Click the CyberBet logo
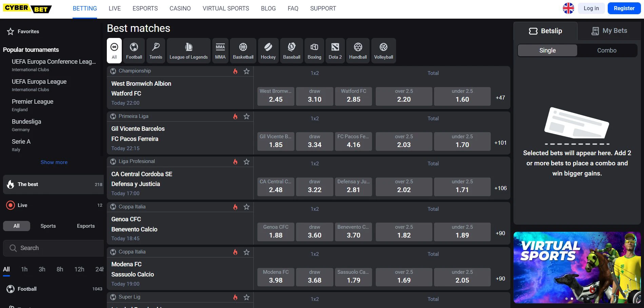This screenshot has height=308, width=644. [x=27, y=8]
